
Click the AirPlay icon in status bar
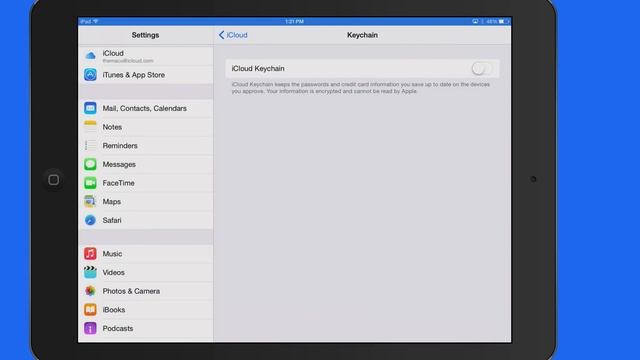[x=475, y=21]
